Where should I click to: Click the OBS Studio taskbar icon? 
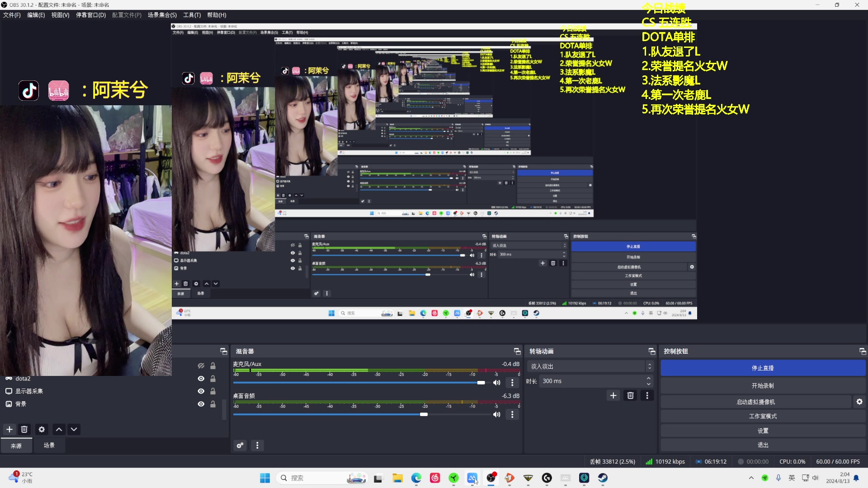pos(491,478)
